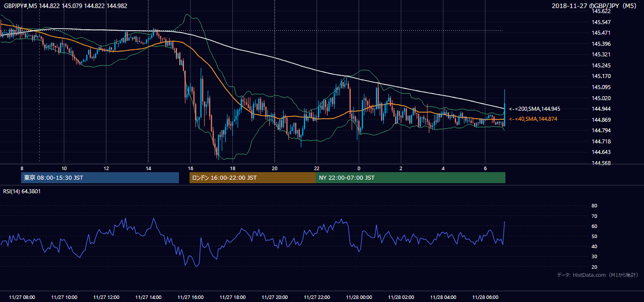Click the 11/28 06:00 date label

click(x=485, y=297)
